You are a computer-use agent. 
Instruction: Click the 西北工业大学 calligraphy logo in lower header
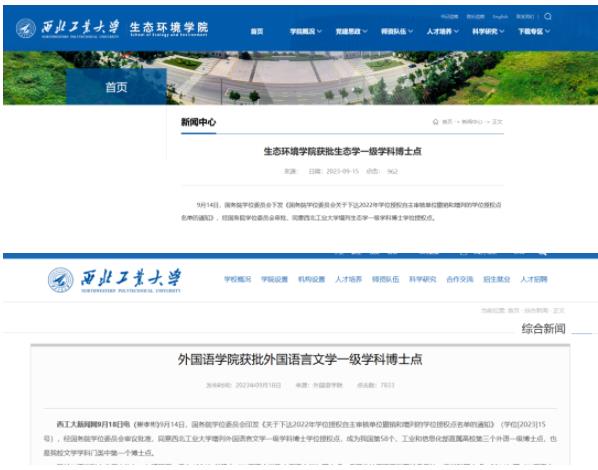tap(131, 280)
